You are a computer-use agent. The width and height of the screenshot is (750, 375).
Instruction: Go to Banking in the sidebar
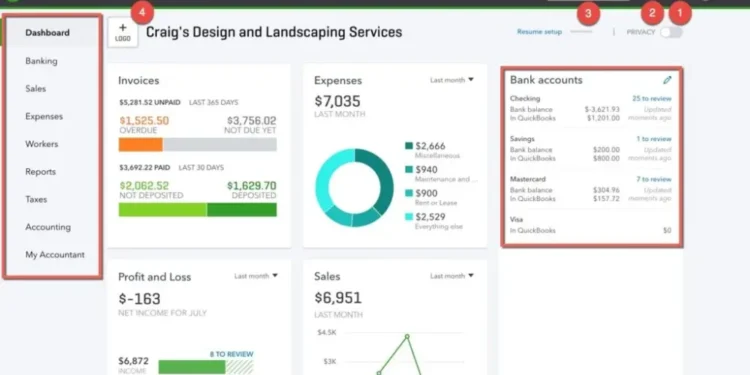tap(42, 61)
